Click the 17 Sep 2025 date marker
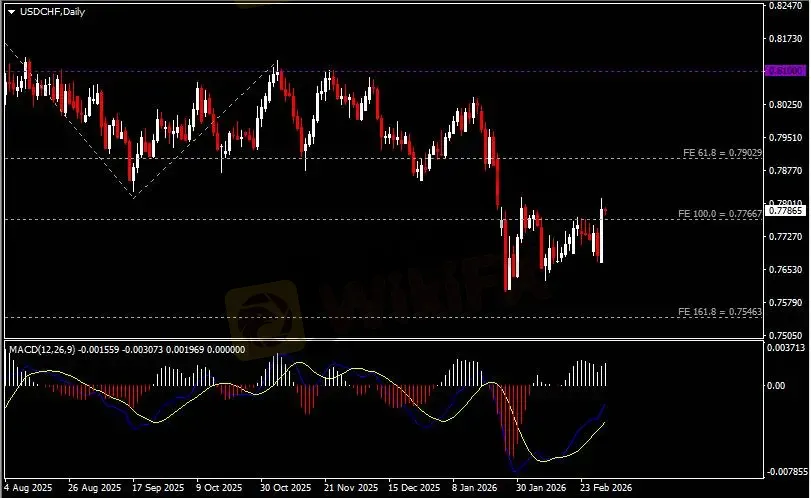811x498 pixels. [155, 488]
